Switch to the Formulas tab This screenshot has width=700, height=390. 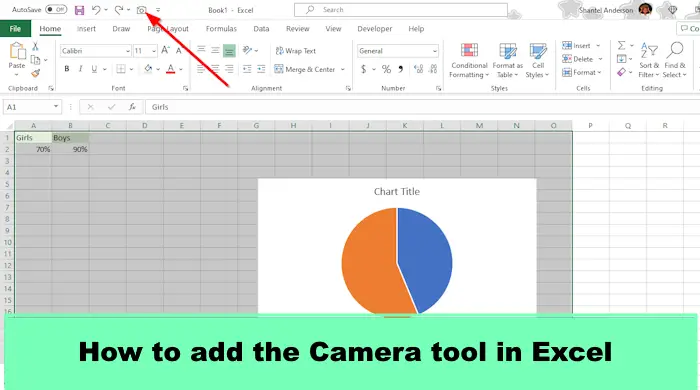(x=221, y=29)
